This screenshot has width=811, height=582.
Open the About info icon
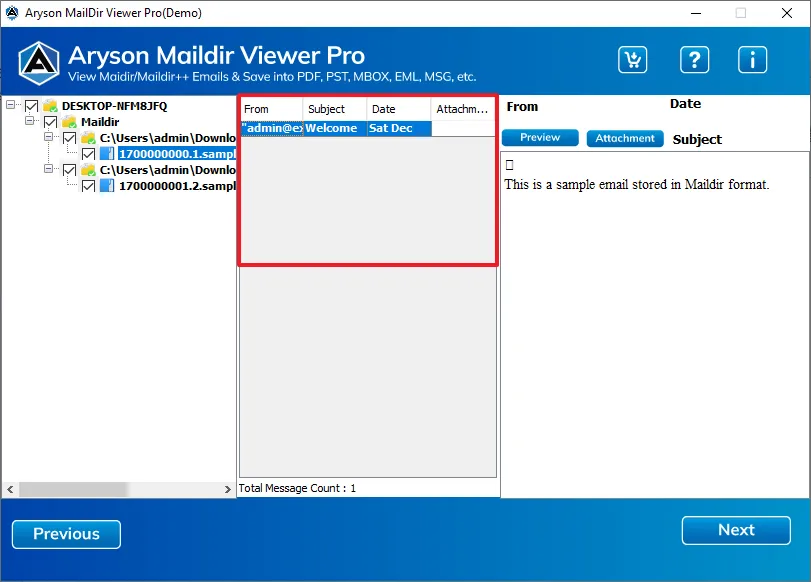tap(752, 59)
